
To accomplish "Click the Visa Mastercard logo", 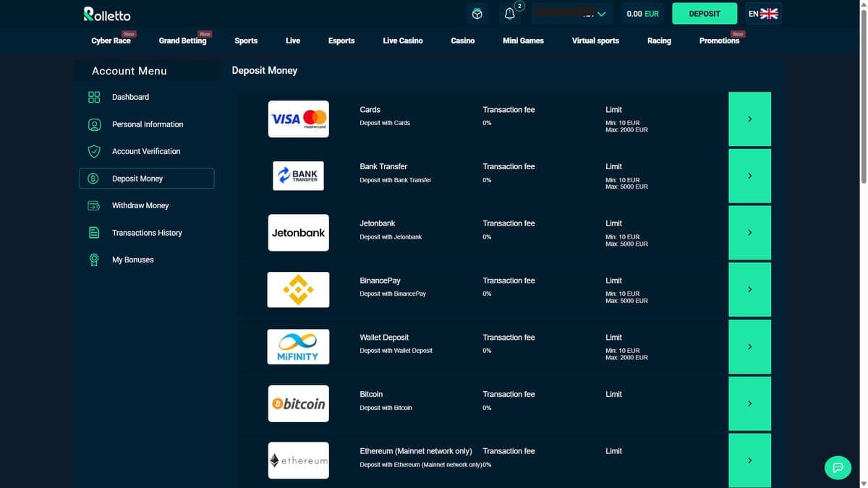I will click(298, 119).
